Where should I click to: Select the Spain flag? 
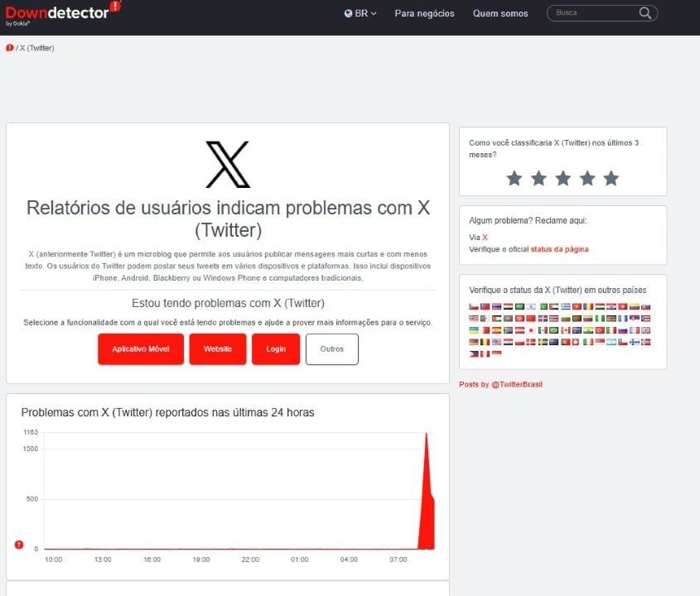(x=496, y=330)
